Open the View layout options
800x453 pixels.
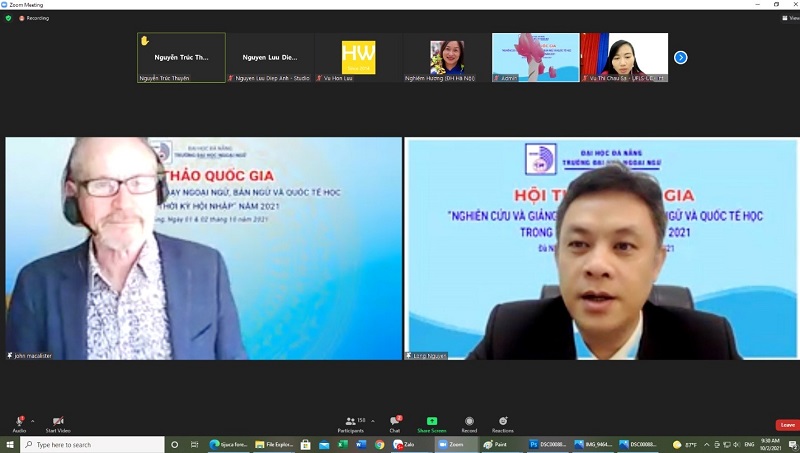(792, 18)
